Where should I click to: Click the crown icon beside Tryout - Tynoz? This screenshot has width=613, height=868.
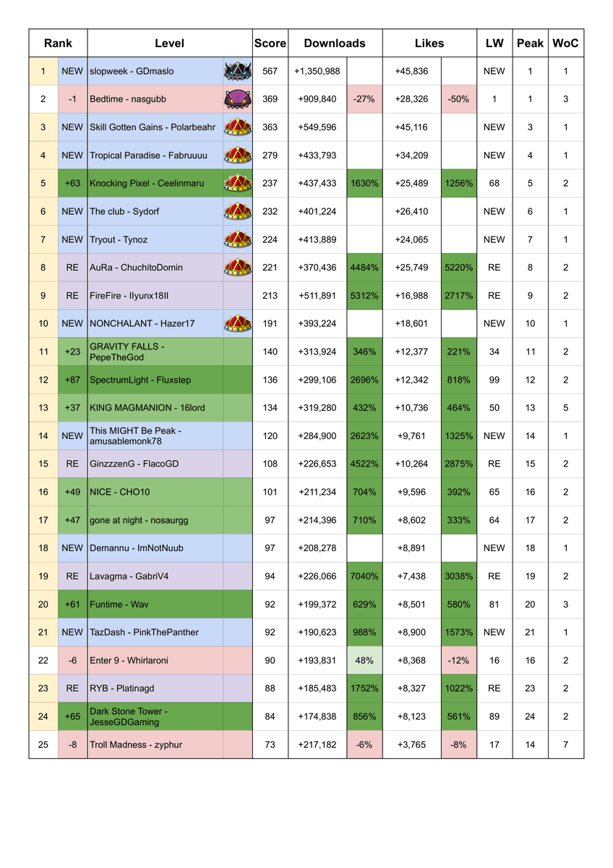(238, 239)
